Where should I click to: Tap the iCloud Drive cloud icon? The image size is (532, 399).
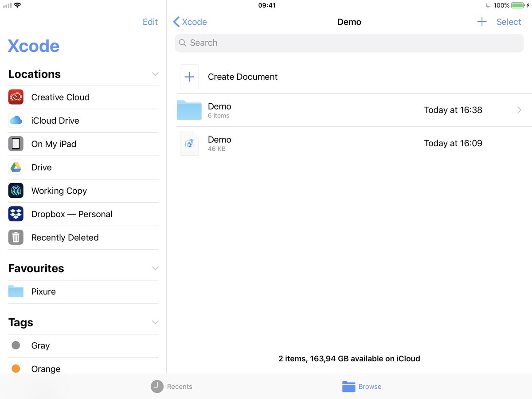point(16,121)
